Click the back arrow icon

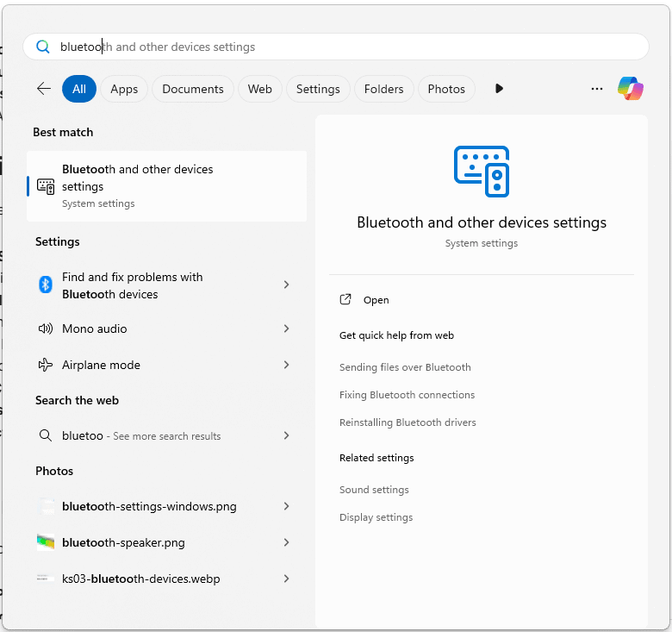(44, 89)
